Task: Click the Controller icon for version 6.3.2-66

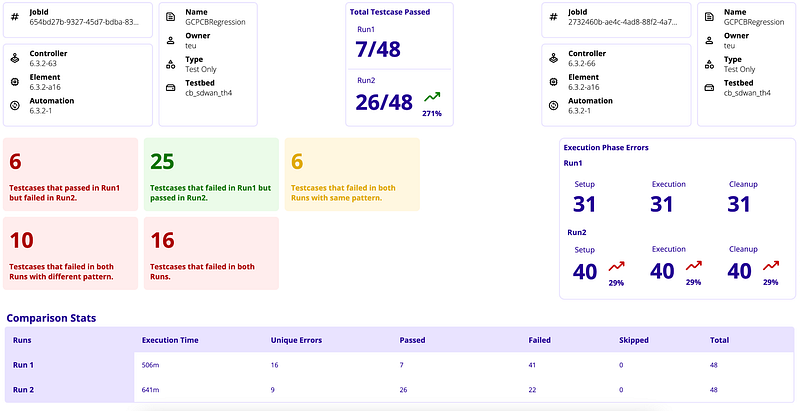Action: tap(554, 58)
